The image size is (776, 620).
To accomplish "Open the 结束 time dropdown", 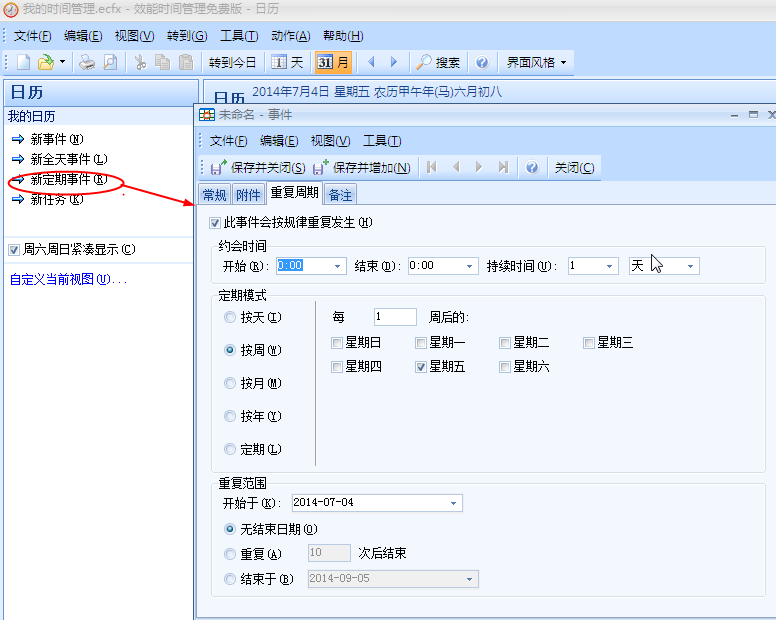I will [469, 266].
